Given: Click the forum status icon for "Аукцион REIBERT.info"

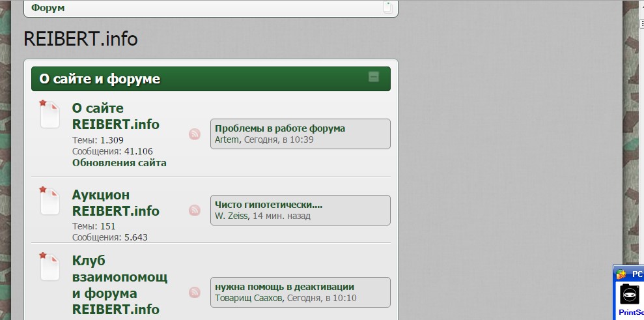Looking at the screenshot, I should (x=49, y=201).
